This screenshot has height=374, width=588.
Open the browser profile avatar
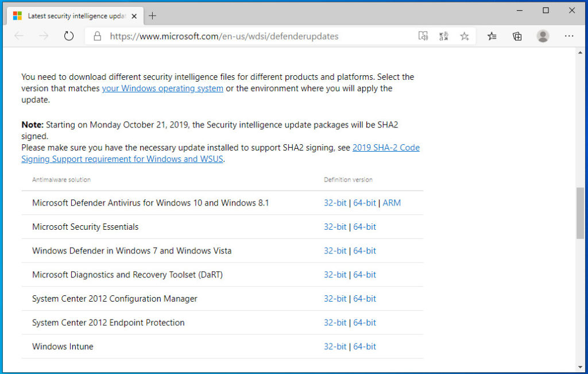[543, 36]
